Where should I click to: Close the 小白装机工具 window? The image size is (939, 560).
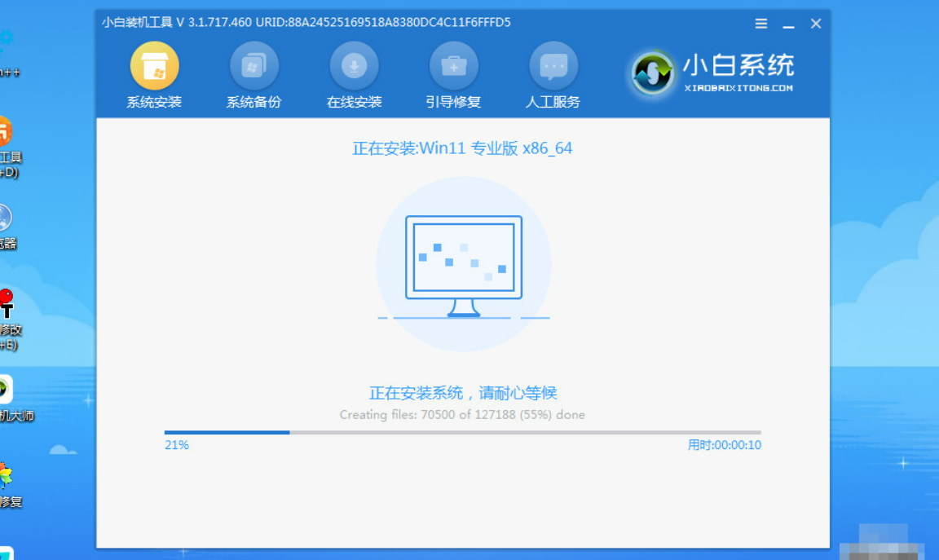click(x=816, y=24)
